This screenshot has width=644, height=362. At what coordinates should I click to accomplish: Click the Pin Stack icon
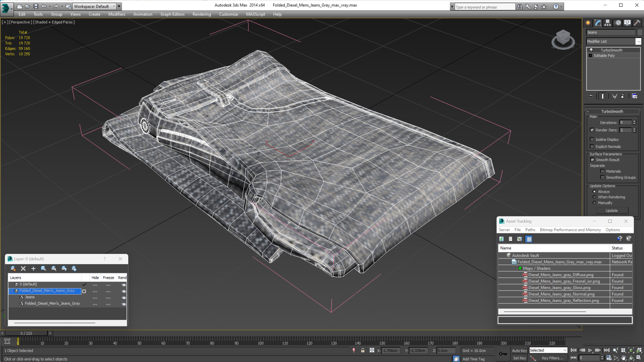[x=590, y=96]
